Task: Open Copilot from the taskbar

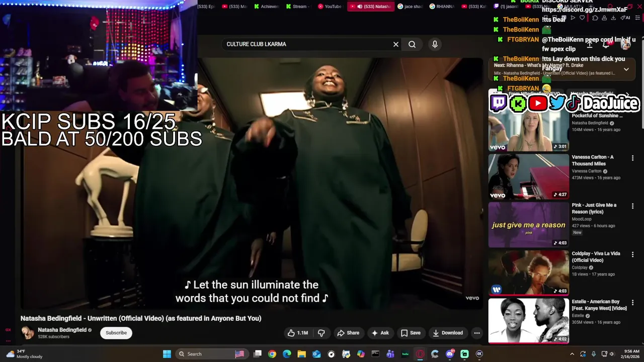Action: [361, 354]
